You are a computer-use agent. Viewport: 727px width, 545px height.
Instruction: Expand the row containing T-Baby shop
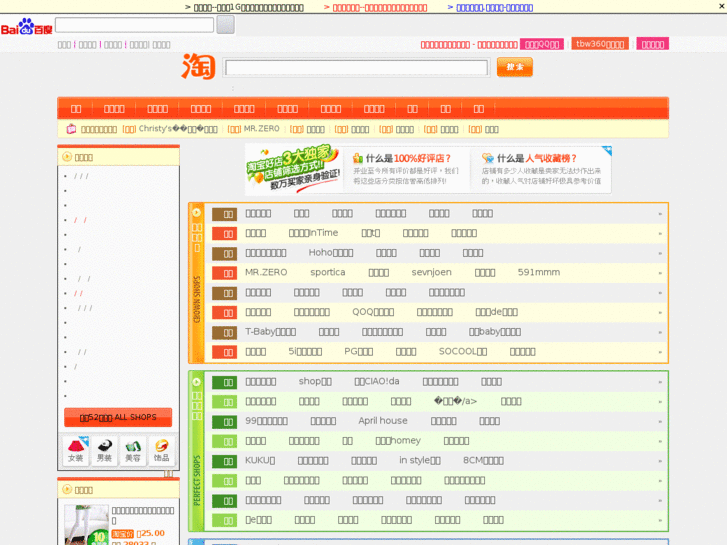(x=660, y=333)
